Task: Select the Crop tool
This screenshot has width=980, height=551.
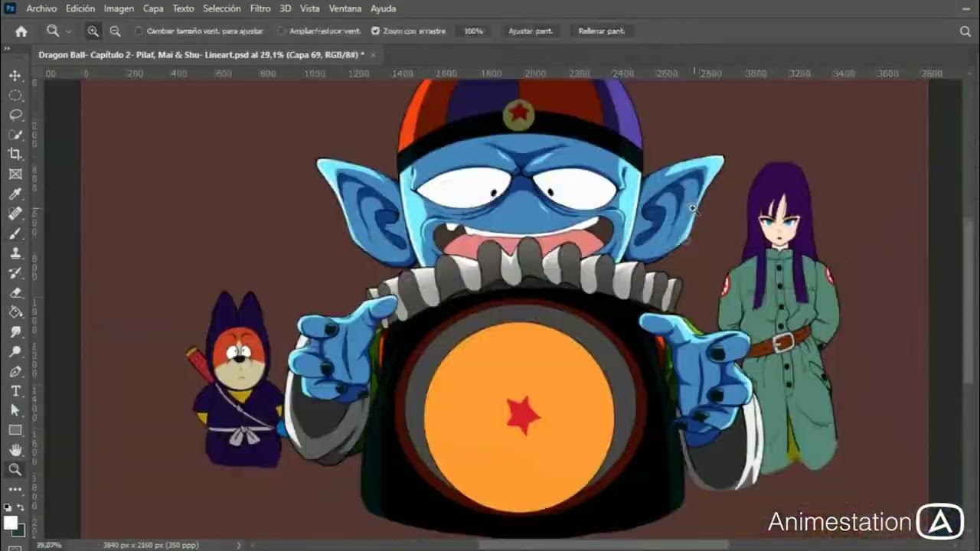Action: click(x=15, y=155)
